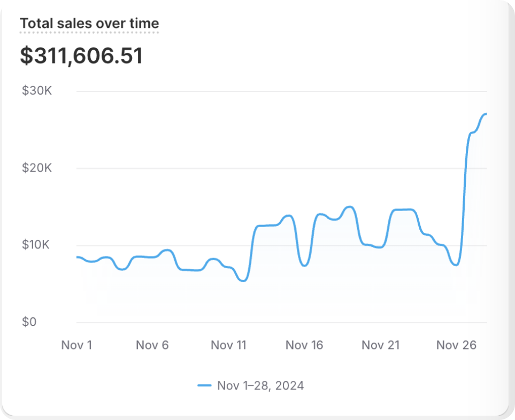The image size is (515, 420).
Task: Click the lowest dip of the sales line
Action: [243, 281]
